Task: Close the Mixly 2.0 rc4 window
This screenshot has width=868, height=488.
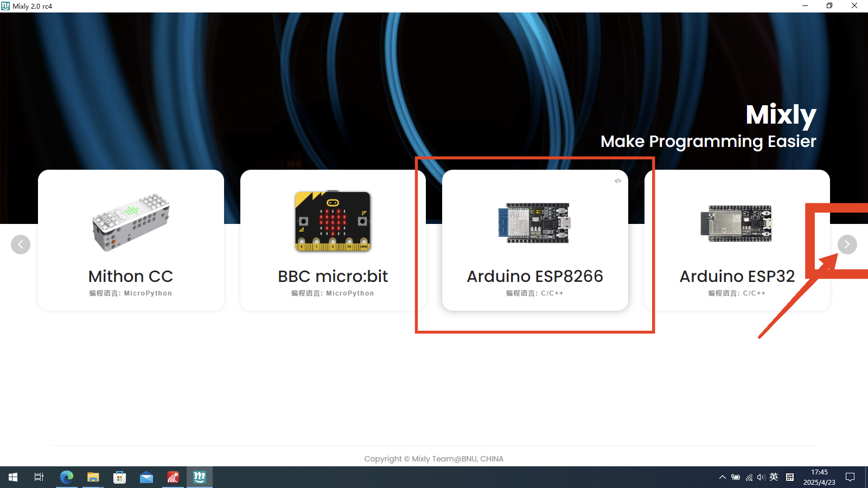Action: click(x=854, y=6)
